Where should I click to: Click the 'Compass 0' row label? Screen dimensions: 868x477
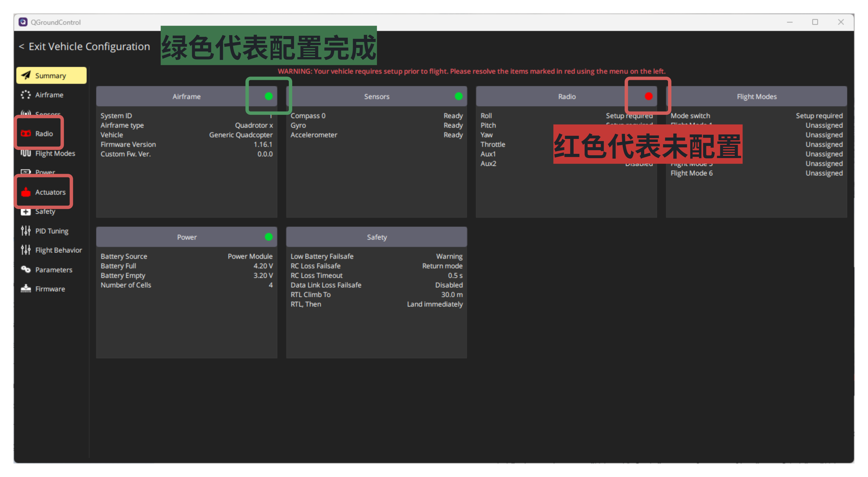308,116
